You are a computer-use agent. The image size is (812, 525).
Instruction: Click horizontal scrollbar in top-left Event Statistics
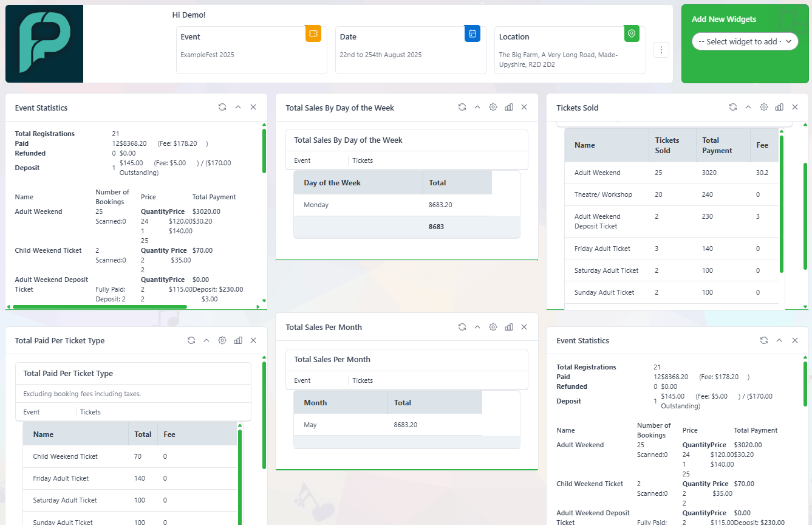[100, 307]
